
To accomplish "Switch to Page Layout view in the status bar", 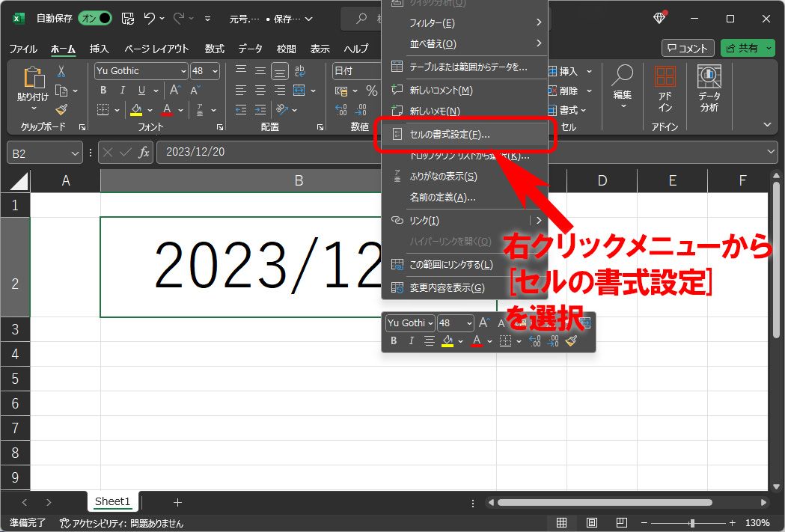I will pos(591,522).
